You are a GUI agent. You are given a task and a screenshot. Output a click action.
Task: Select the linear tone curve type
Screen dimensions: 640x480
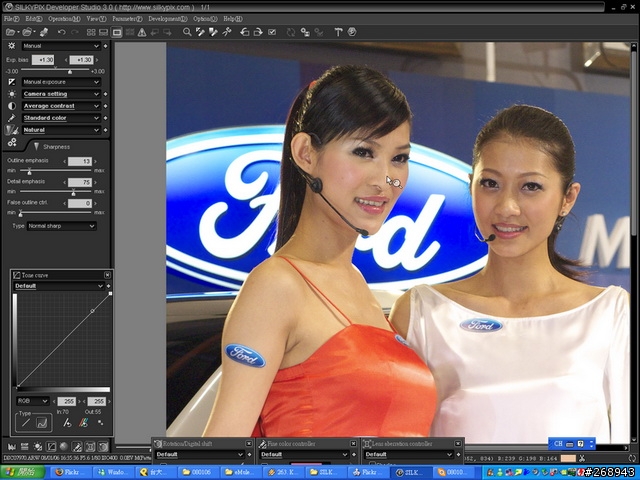(x=25, y=423)
